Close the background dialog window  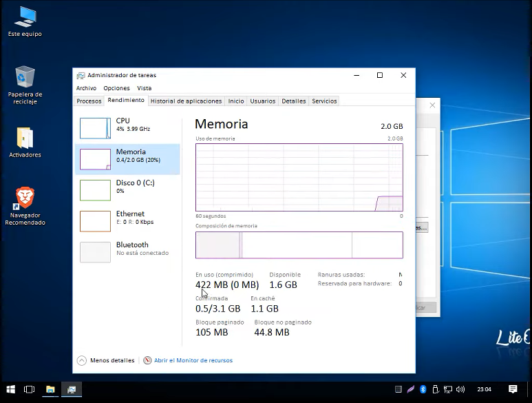[x=432, y=105]
